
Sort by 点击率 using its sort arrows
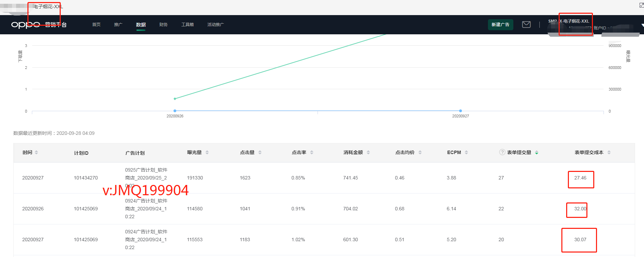pyautogui.click(x=312, y=152)
